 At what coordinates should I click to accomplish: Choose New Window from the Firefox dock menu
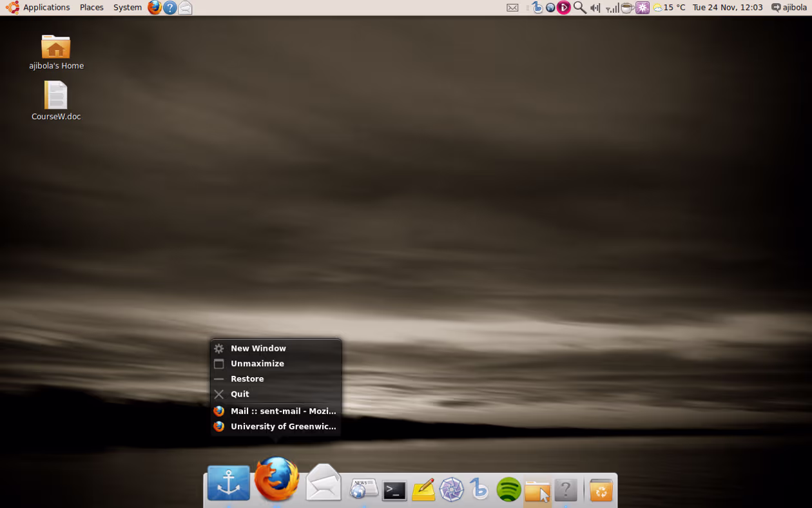[276, 348]
